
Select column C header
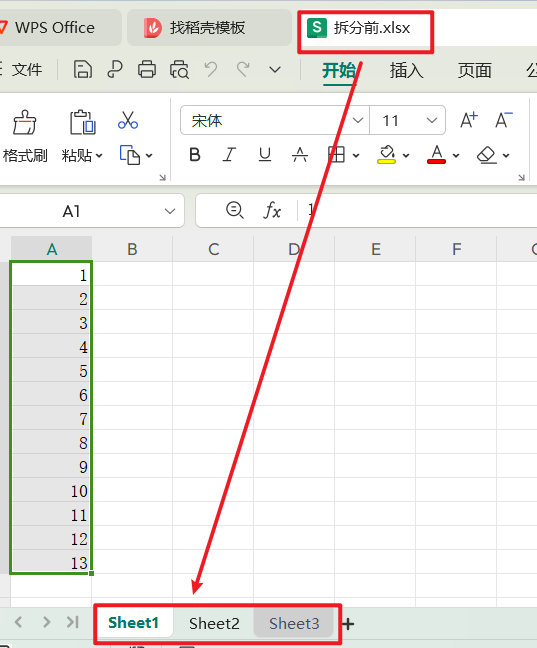click(x=213, y=249)
